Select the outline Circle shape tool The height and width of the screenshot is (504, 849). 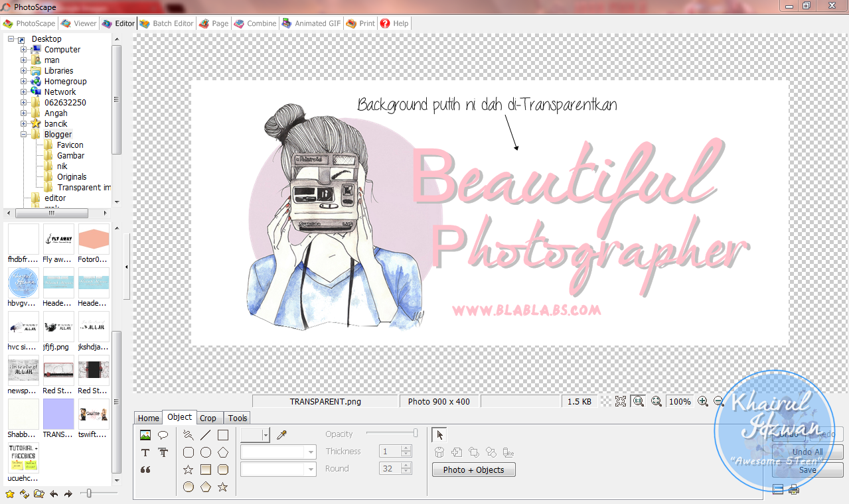tap(206, 452)
